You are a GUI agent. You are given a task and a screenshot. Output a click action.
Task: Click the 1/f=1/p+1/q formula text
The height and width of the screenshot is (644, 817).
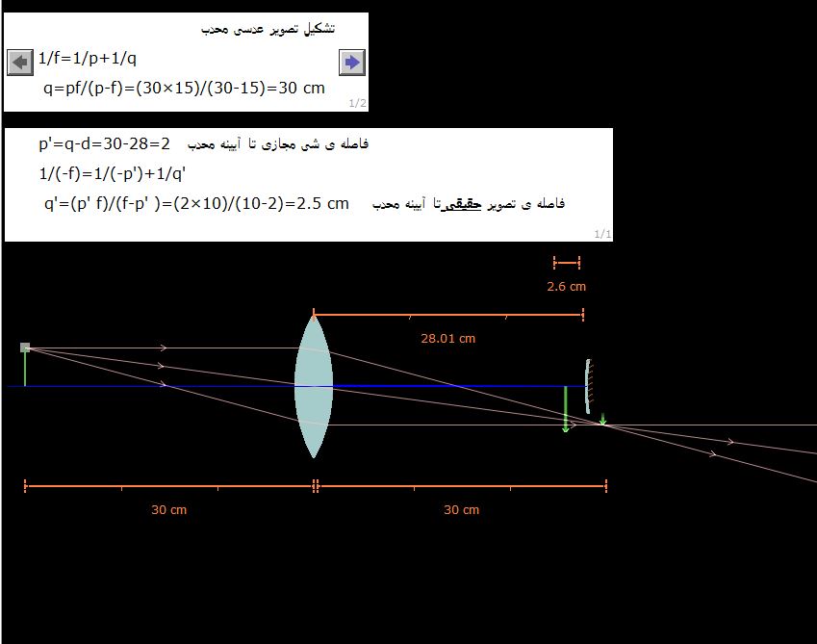click(x=88, y=59)
